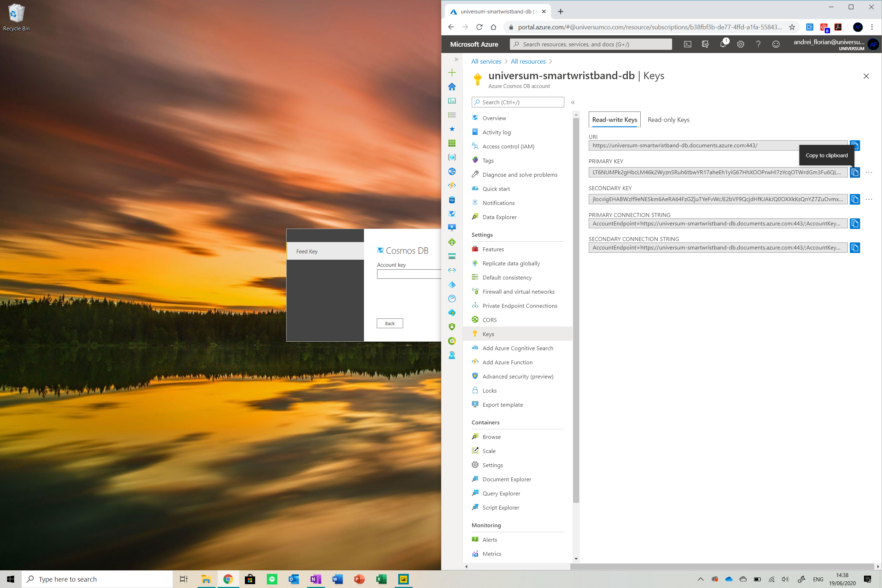This screenshot has height=588, width=882.
Task: Copy the secondary connection string
Action: click(x=855, y=247)
